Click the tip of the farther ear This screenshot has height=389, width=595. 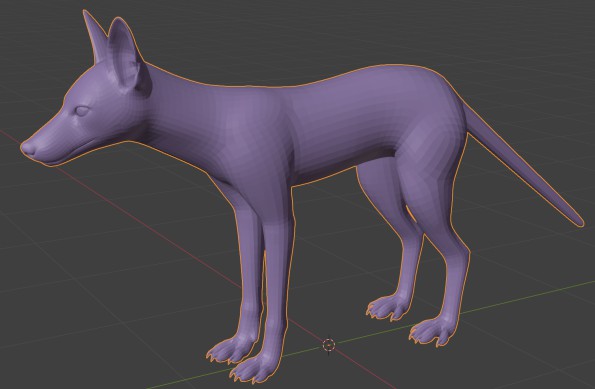(86, 15)
